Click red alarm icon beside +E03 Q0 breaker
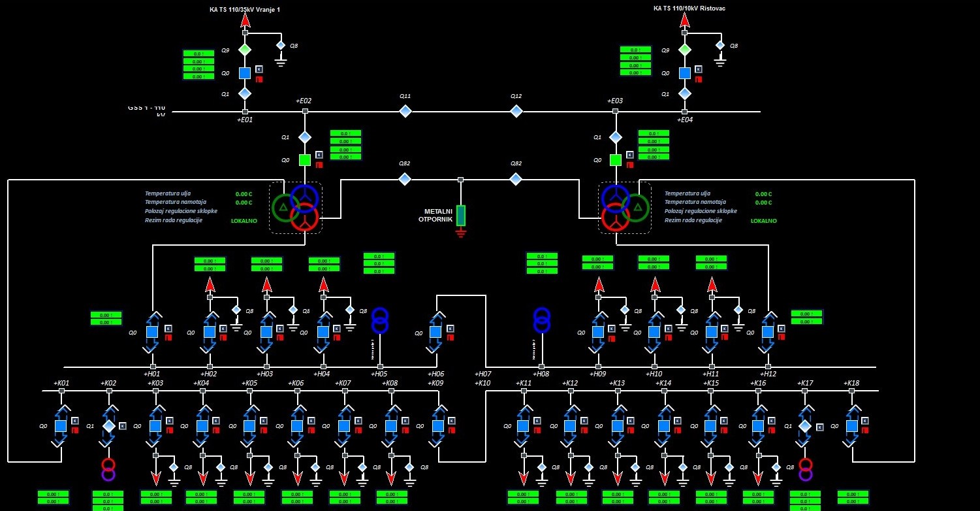The image size is (980, 511). pos(630,165)
